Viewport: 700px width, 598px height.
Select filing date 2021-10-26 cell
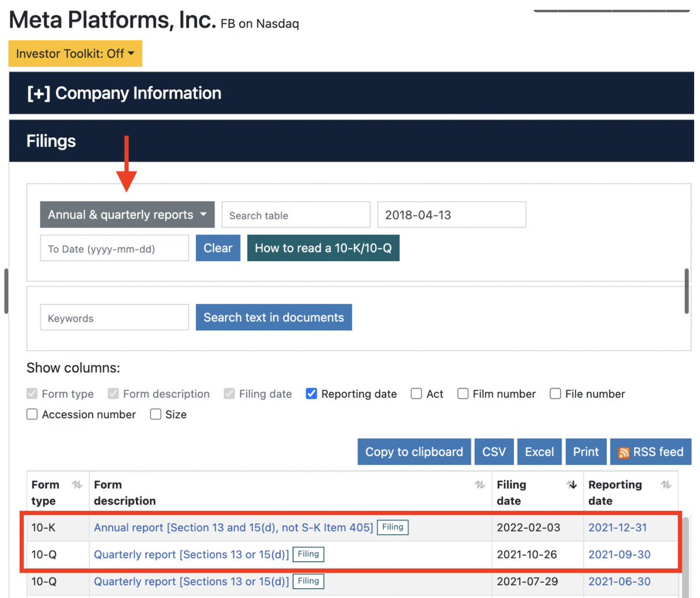[x=537, y=554]
